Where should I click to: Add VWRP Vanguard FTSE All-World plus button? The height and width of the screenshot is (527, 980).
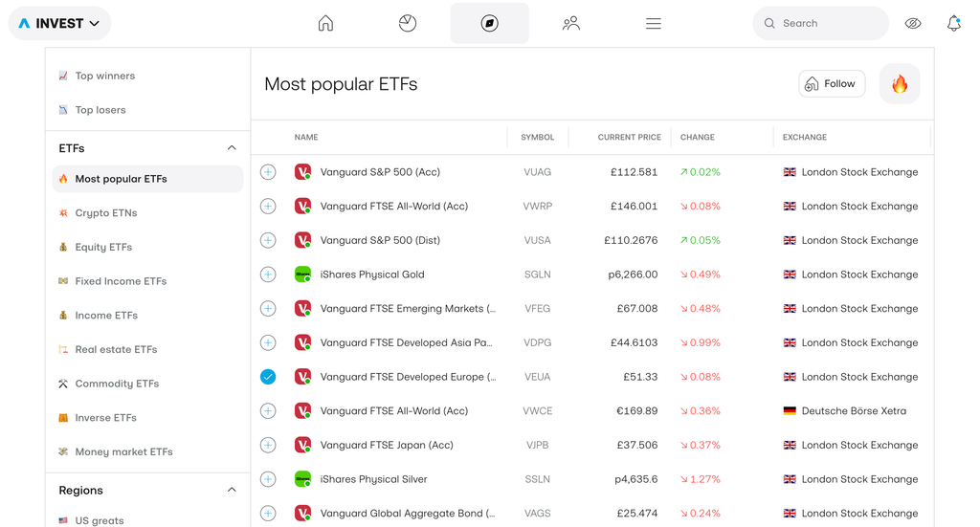tap(268, 206)
